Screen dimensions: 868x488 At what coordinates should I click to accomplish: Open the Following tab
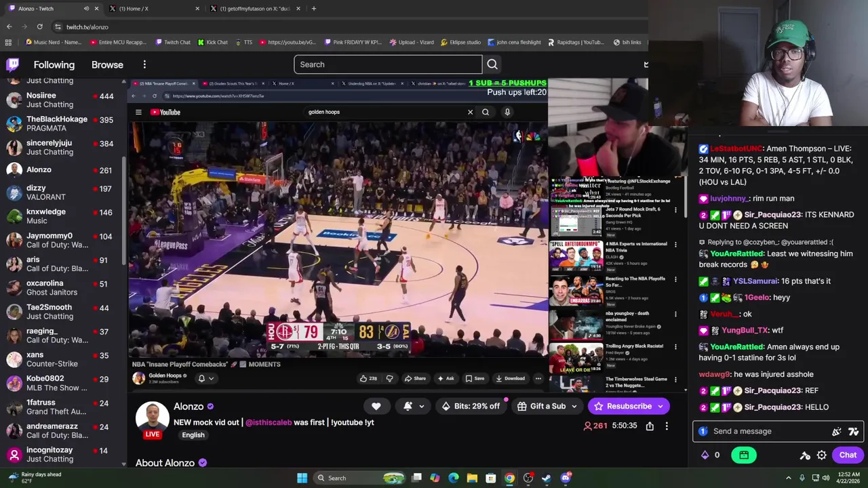coord(54,65)
